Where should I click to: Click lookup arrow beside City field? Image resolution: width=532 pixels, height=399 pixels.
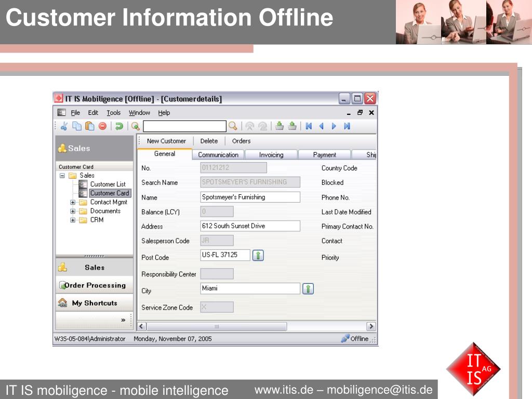308,289
